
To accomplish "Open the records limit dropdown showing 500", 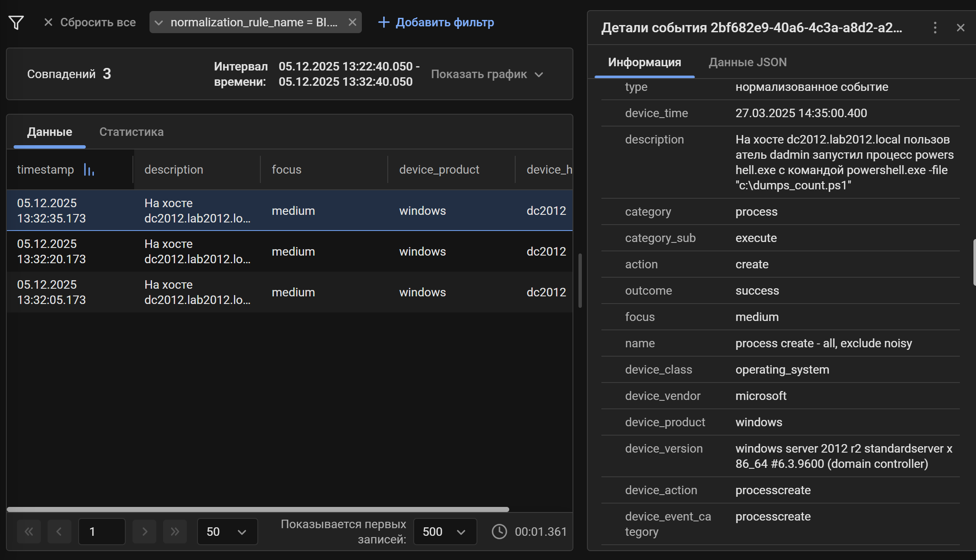I will pyautogui.click(x=444, y=531).
